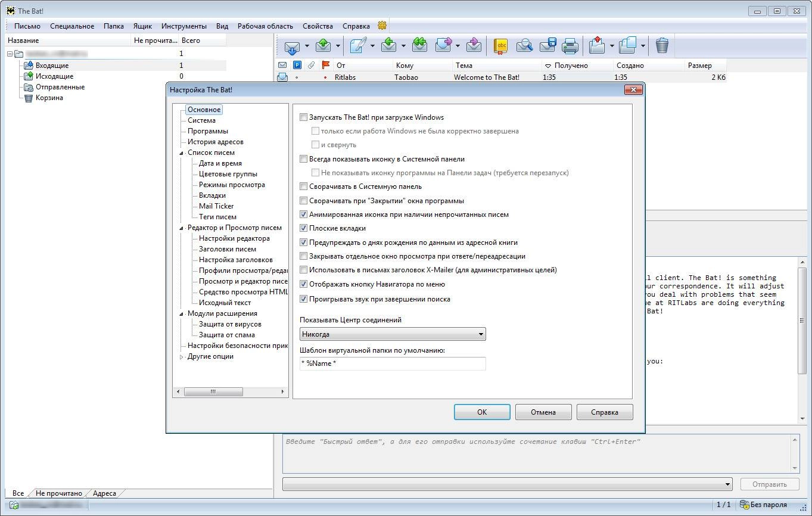Open dropdown arrow next to Create new message
The width and height of the screenshot is (812, 516).
pos(372,46)
